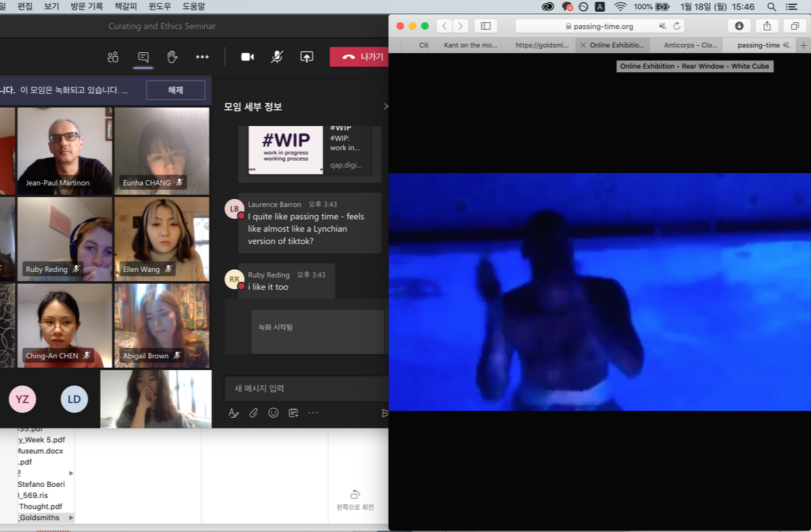This screenshot has height=532, width=811.
Task: Open a new Safari tab
Action: [x=803, y=45]
